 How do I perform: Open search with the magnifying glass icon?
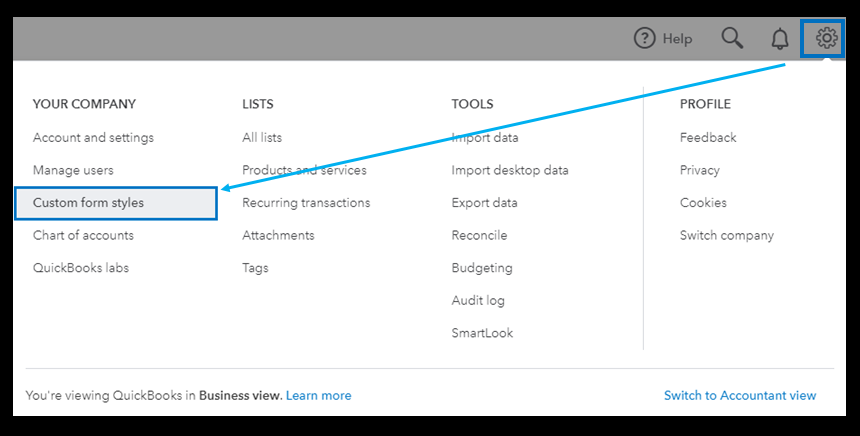tap(732, 39)
